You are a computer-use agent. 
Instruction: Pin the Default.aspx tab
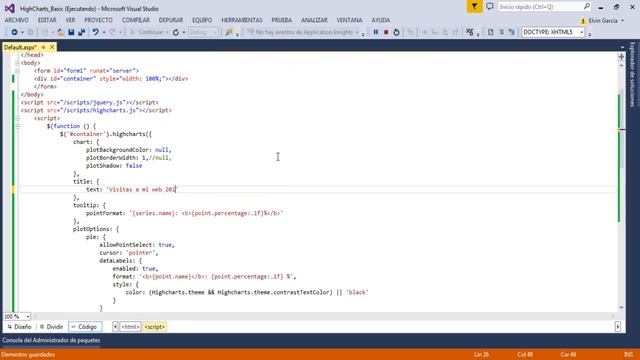tap(43, 47)
